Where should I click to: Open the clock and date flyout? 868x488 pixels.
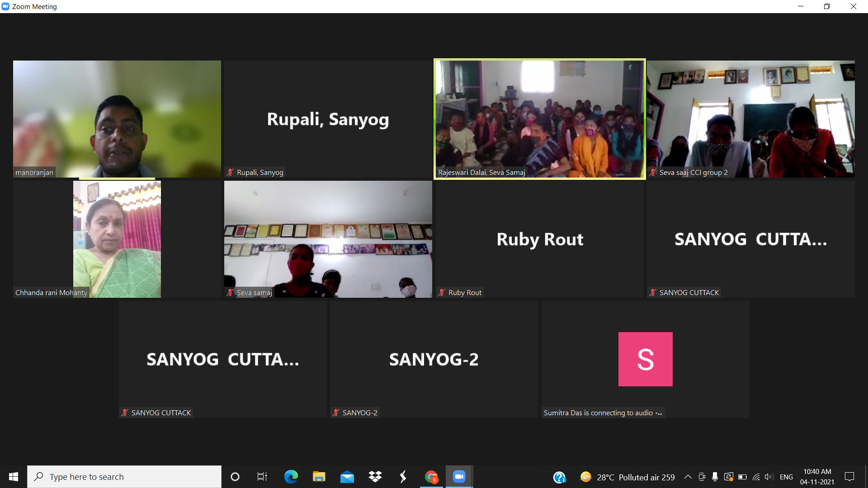point(817,477)
